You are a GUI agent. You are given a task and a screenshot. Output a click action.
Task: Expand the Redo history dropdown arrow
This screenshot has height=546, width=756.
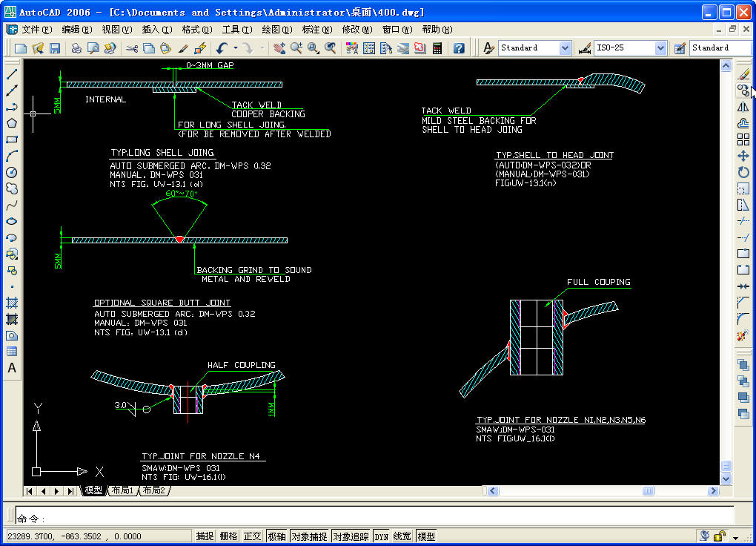coord(262,47)
